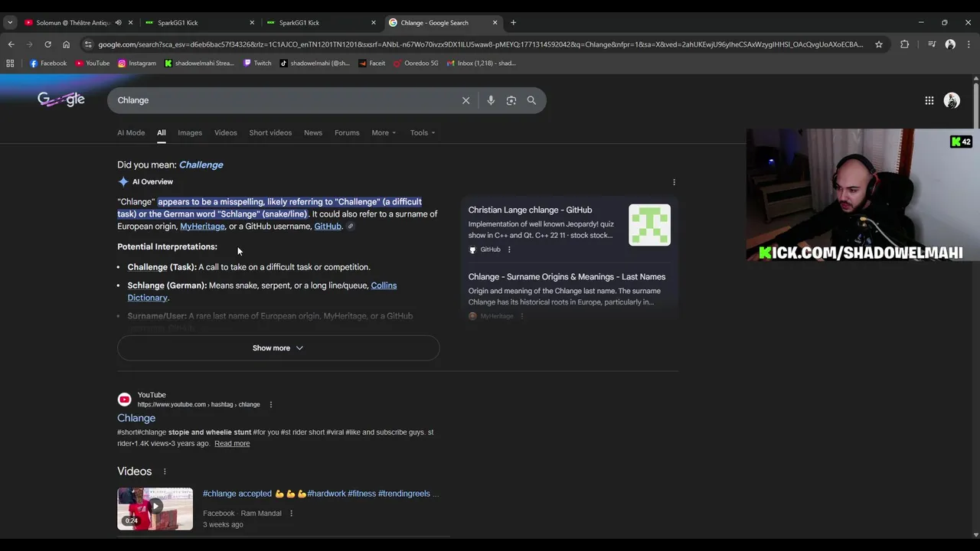Select the Short videos search tab
Viewport: 980px width, 551px height.
(x=270, y=132)
